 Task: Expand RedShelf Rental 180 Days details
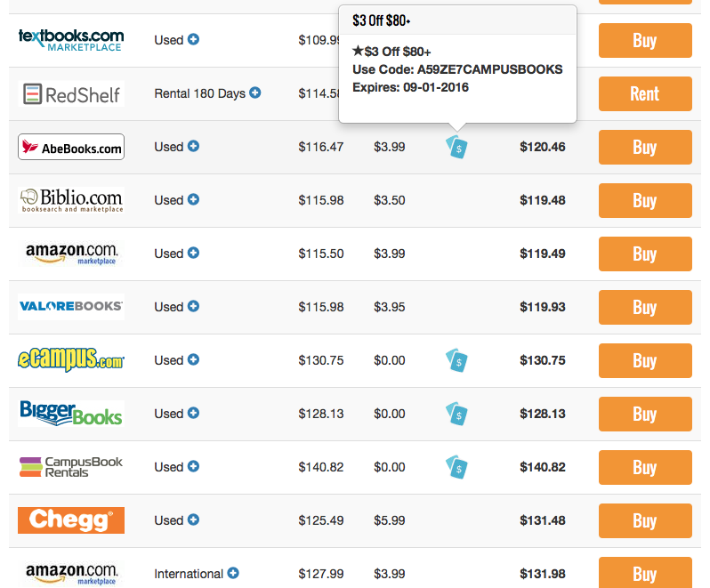(255, 93)
